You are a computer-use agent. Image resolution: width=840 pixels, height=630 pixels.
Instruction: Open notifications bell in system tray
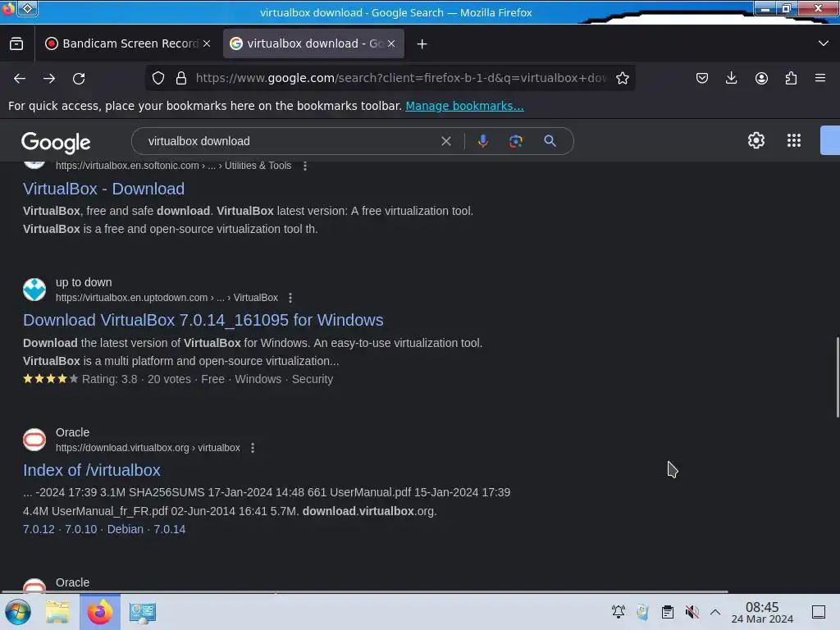click(619, 612)
